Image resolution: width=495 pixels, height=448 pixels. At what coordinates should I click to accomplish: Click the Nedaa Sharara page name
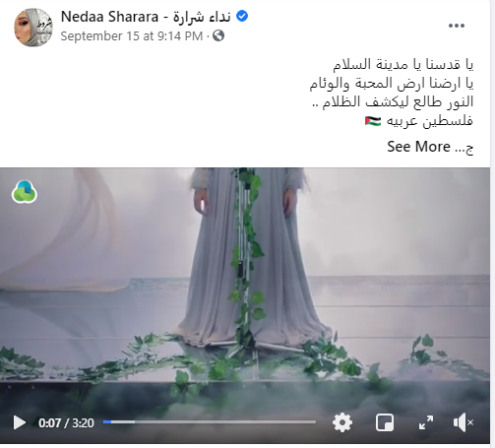146,17
